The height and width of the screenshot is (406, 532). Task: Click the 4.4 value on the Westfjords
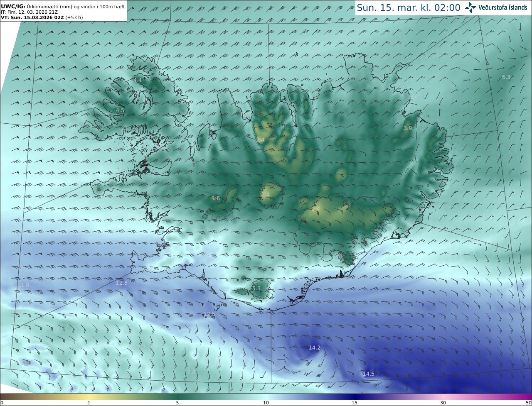coord(138,80)
